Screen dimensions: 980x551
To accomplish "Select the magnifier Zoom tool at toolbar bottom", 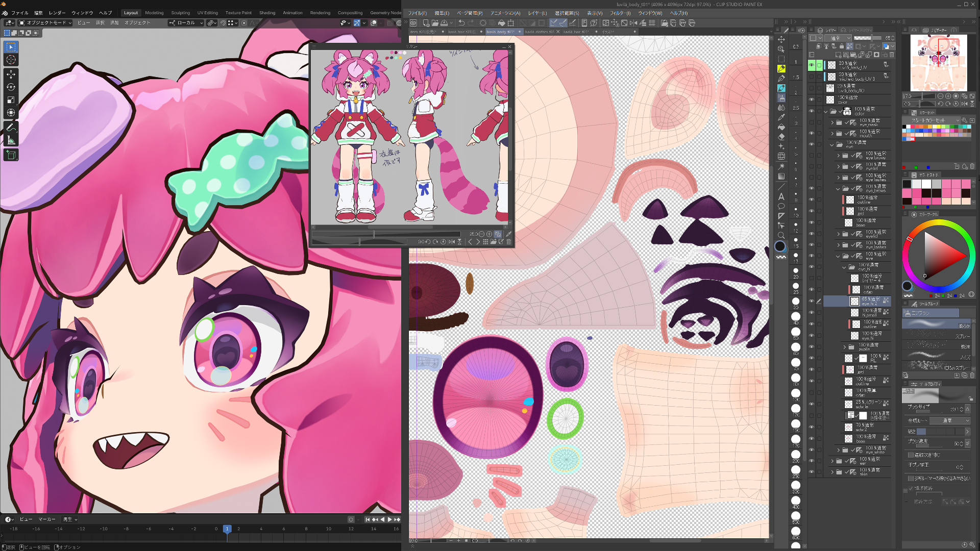I will tap(781, 235).
